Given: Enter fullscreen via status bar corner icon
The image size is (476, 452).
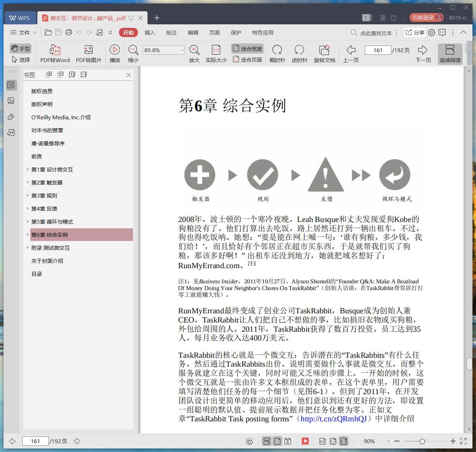Looking at the screenshot, I should [x=463, y=441].
